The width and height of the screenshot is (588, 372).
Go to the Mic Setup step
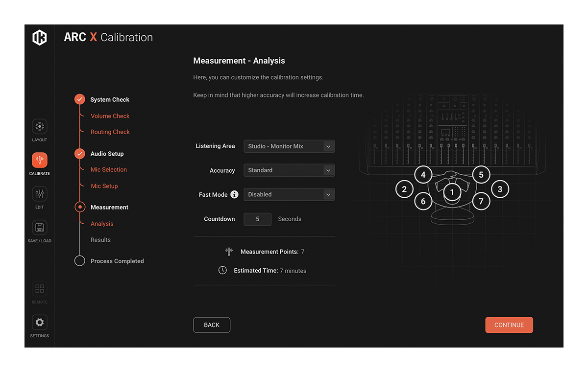(x=104, y=186)
